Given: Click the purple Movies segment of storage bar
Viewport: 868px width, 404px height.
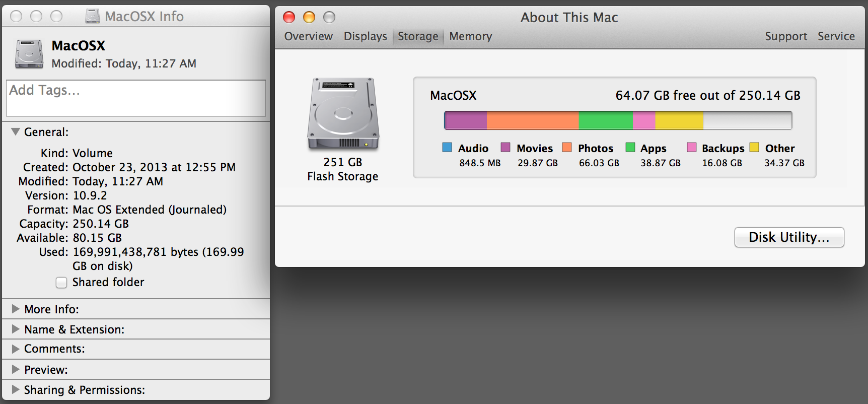Looking at the screenshot, I should pyautogui.click(x=466, y=120).
